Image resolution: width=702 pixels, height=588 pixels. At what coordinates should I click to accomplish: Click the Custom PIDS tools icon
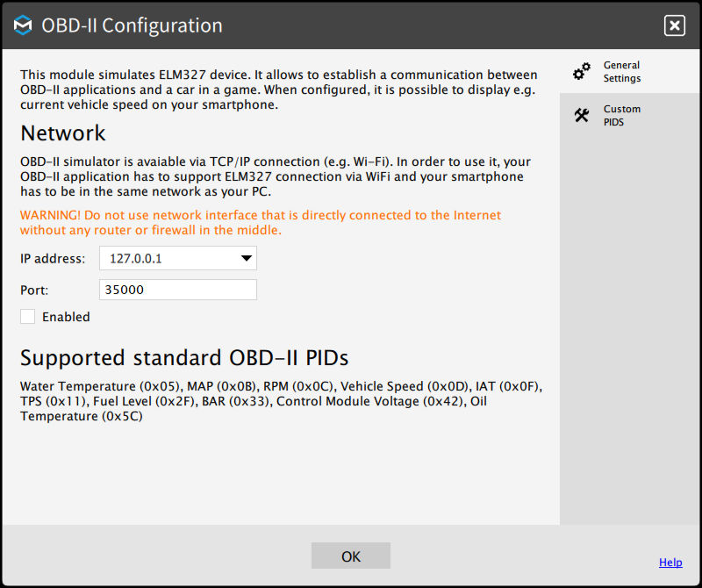point(582,115)
